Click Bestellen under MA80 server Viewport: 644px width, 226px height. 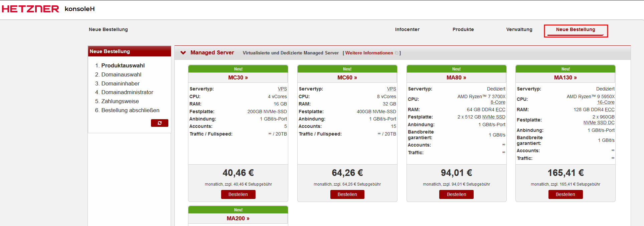coord(456,194)
